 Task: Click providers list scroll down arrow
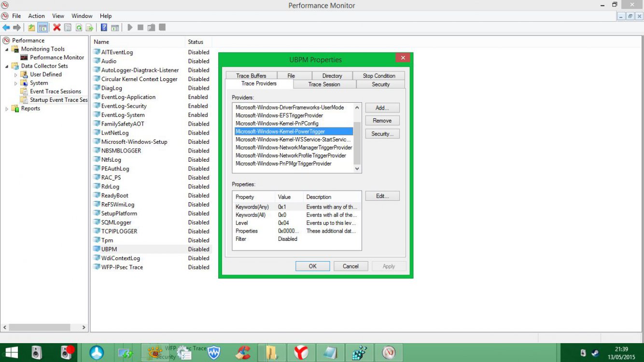357,169
